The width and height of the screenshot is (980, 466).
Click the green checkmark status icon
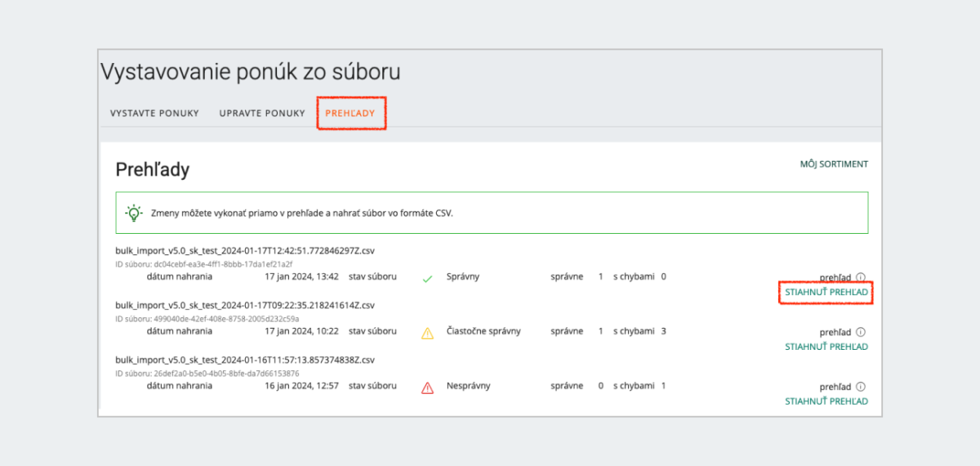tap(427, 277)
